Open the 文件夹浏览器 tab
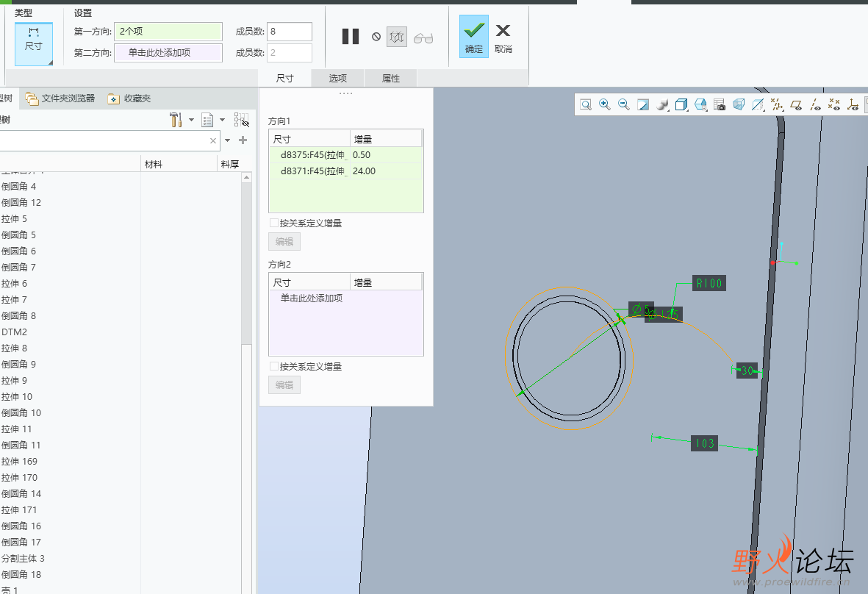 pyautogui.click(x=61, y=99)
